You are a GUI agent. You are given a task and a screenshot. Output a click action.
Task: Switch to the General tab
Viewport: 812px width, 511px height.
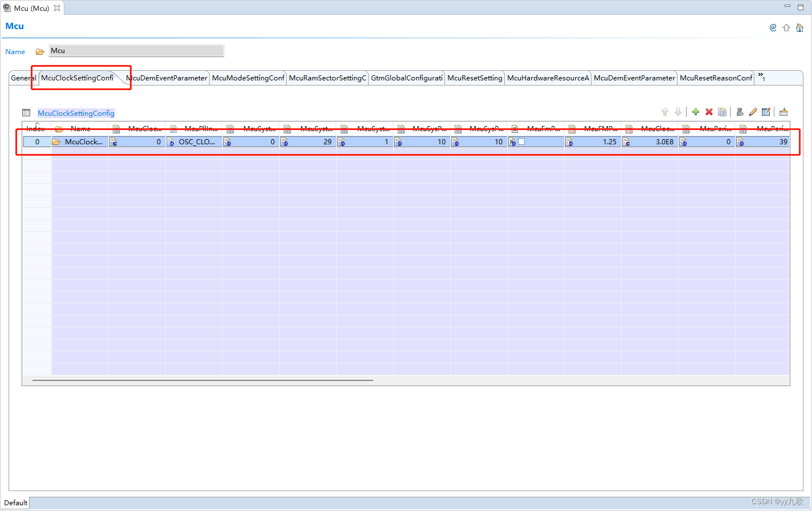(23, 78)
